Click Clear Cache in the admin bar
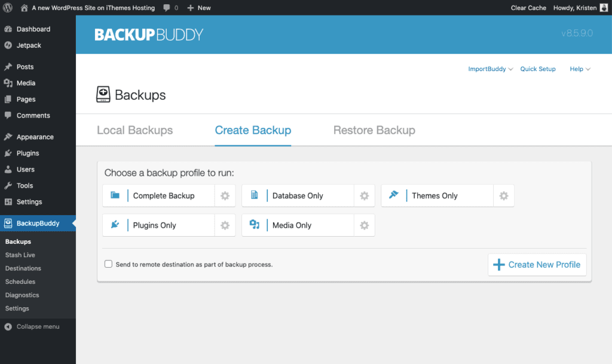 click(528, 8)
